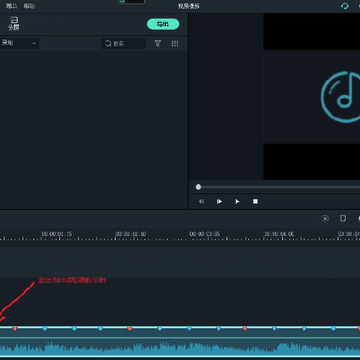Step forward one frame in the preview
The height and width of the screenshot is (360, 360).
pos(219,201)
